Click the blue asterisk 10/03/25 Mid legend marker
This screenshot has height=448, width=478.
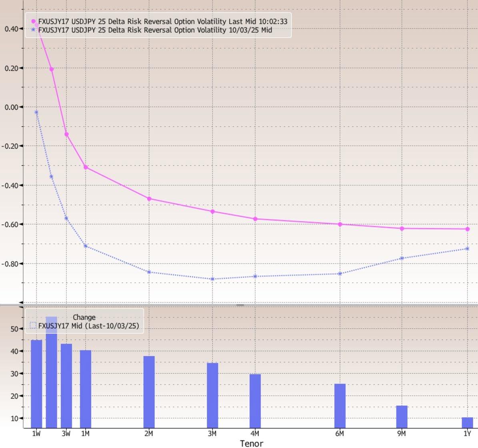pyautogui.click(x=33, y=30)
